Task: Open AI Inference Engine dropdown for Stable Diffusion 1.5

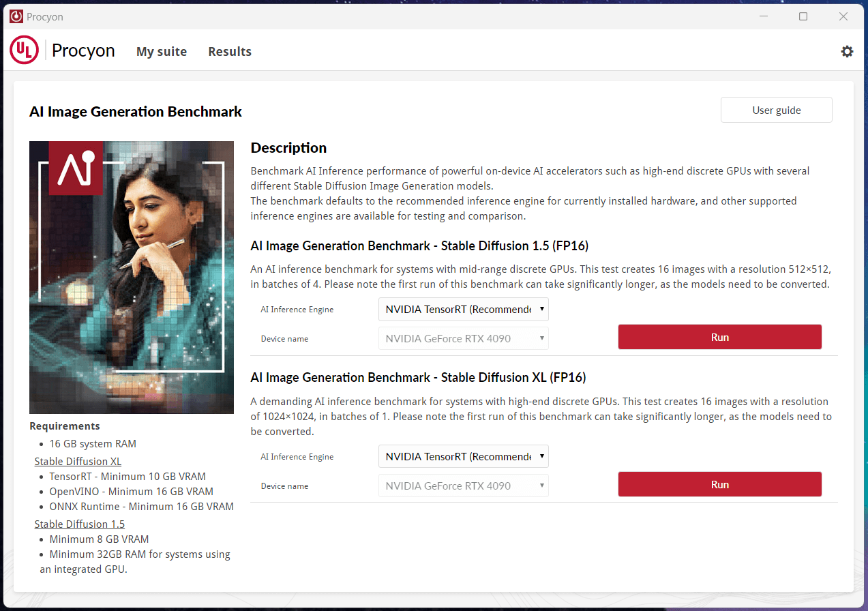Action: point(464,309)
